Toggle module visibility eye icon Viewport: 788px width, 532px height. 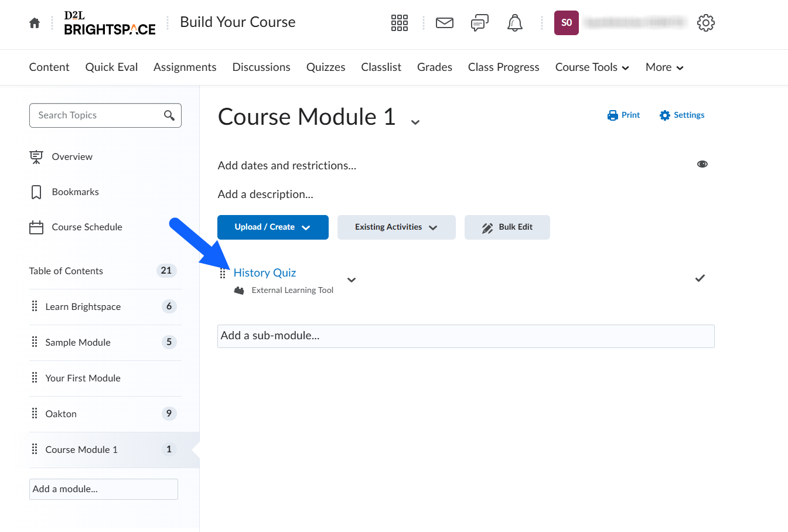(x=702, y=164)
